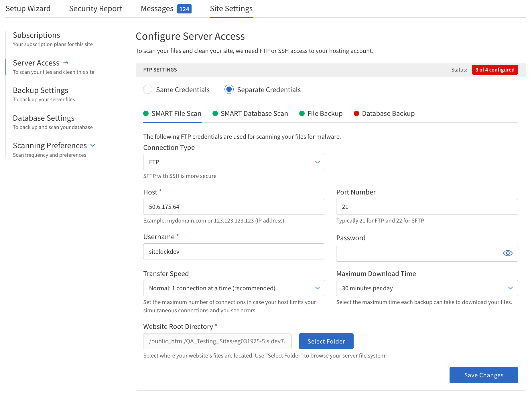Click the Host input field

click(x=234, y=207)
